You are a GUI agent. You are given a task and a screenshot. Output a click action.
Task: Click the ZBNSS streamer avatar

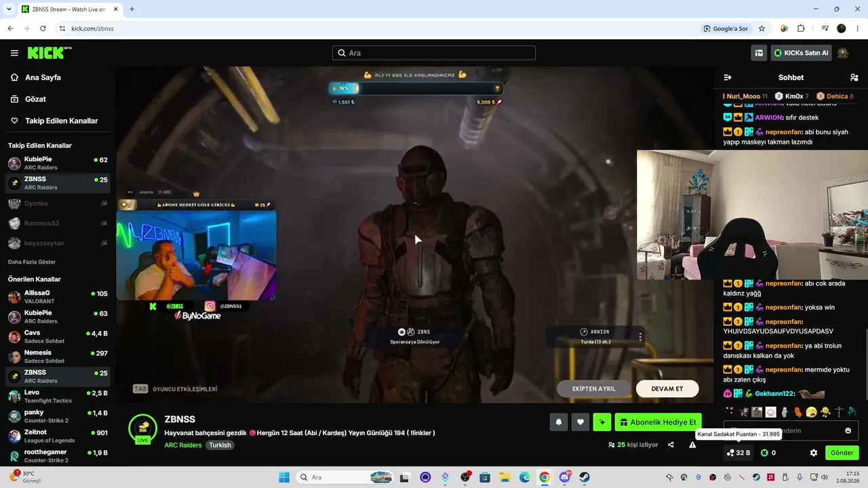[143, 428]
